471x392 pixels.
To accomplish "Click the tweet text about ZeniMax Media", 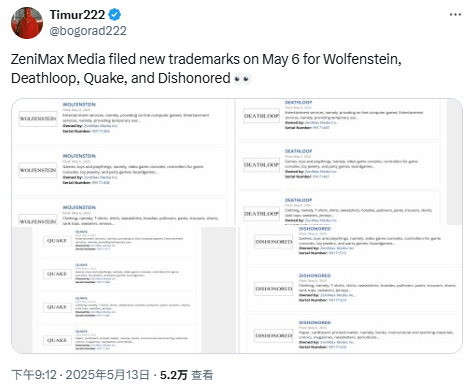I will coord(206,69).
